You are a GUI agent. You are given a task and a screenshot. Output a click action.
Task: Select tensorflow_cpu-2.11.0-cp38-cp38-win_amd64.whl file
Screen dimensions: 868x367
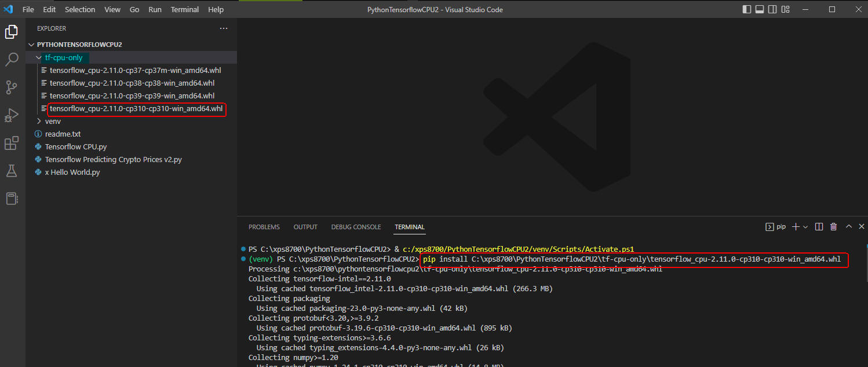tap(131, 83)
